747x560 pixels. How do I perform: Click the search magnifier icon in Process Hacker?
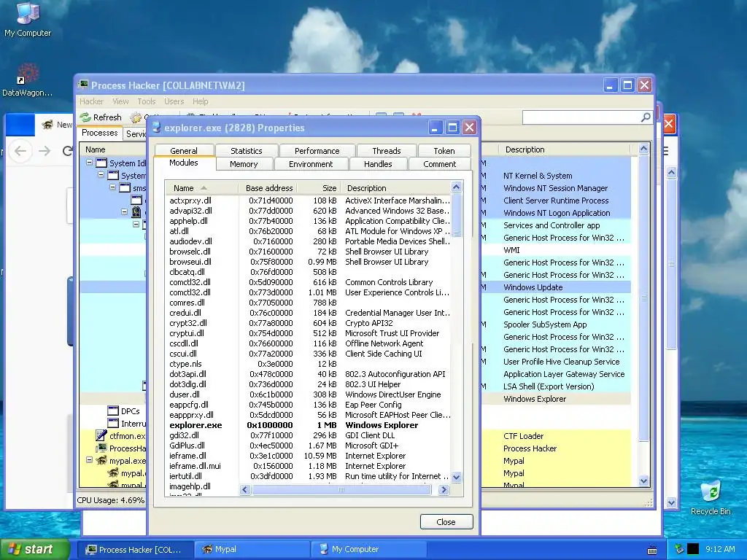(x=646, y=117)
